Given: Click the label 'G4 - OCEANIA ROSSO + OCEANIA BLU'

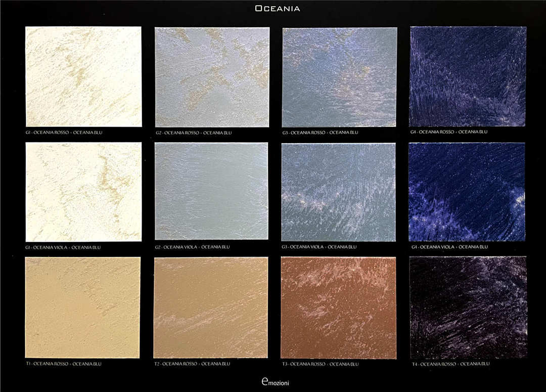Looking at the screenshot, I should (449, 132).
